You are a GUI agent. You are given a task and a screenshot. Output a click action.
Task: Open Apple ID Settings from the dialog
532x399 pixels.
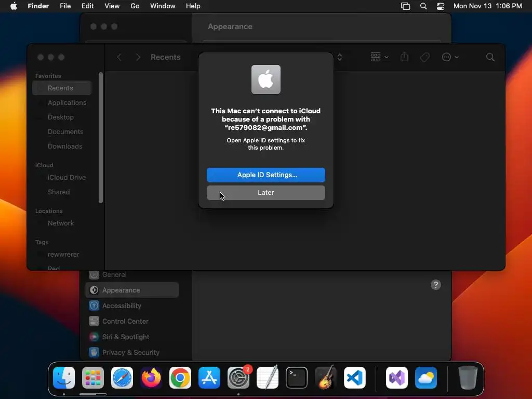[265, 175]
